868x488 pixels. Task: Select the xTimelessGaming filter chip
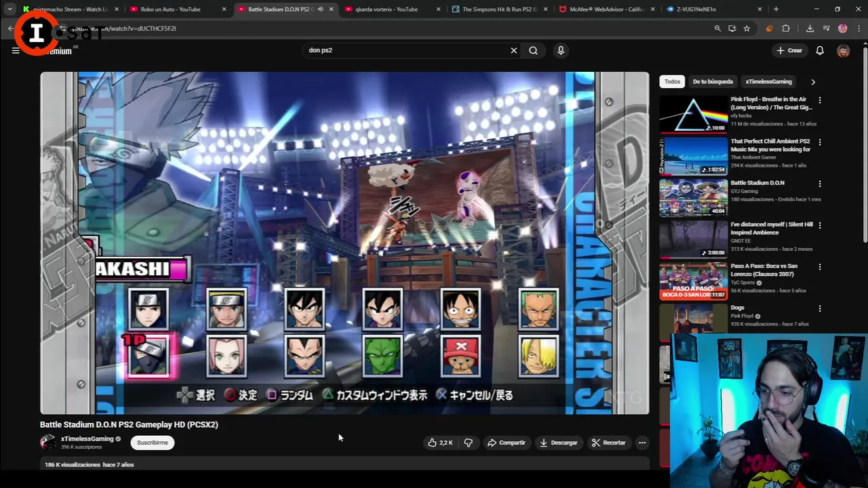click(x=768, y=81)
